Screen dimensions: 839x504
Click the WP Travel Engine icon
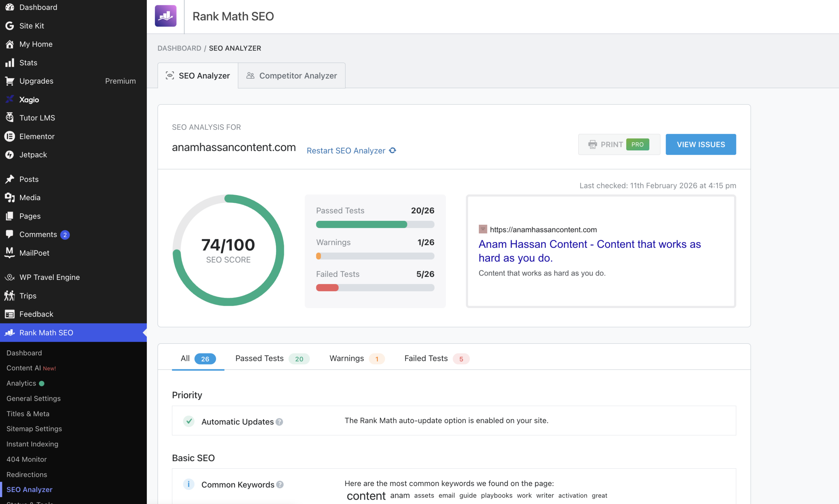[x=10, y=277]
